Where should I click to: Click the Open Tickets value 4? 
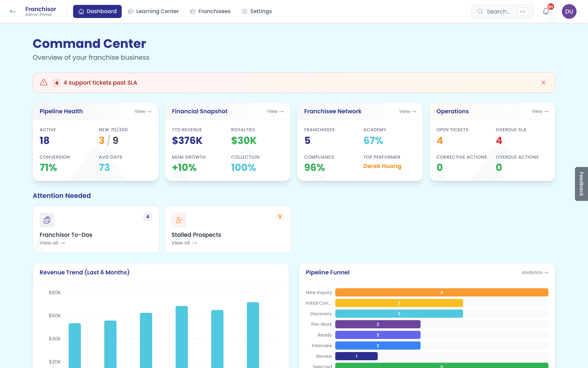(x=440, y=140)
